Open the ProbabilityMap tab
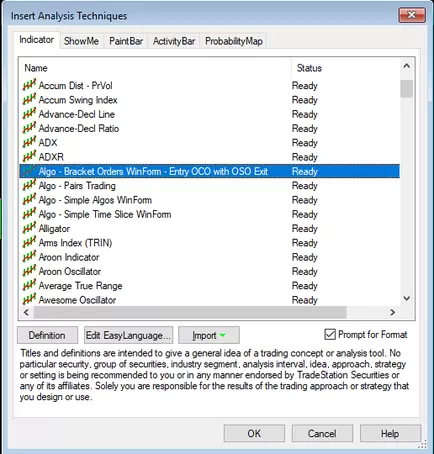This screenshot has height=454, width=434. [234, 41]
